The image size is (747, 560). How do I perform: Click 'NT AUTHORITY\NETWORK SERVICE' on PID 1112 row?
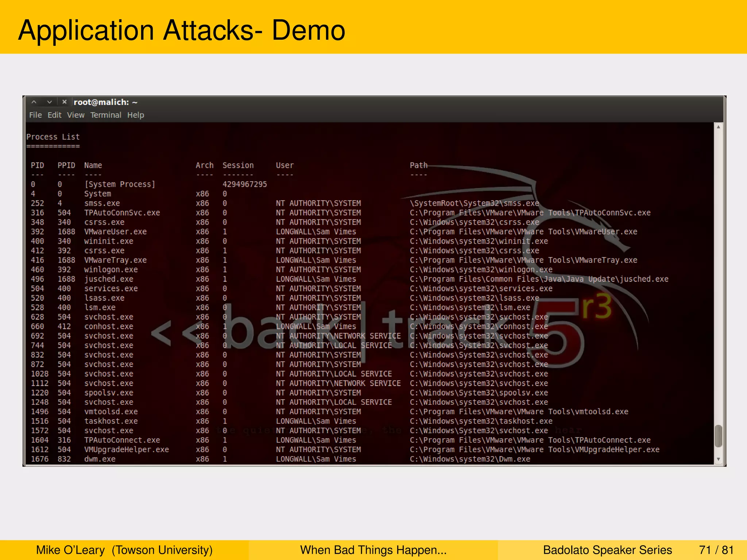[338, 384]
